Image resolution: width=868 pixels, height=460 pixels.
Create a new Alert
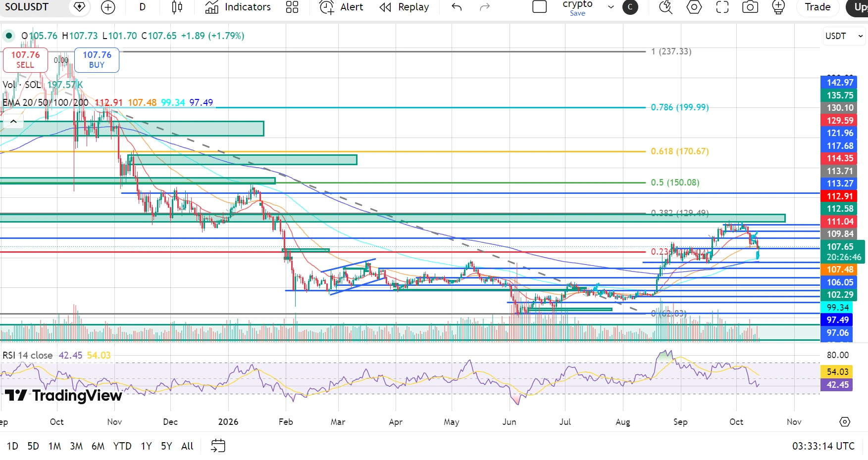click(x=341, y=7)
